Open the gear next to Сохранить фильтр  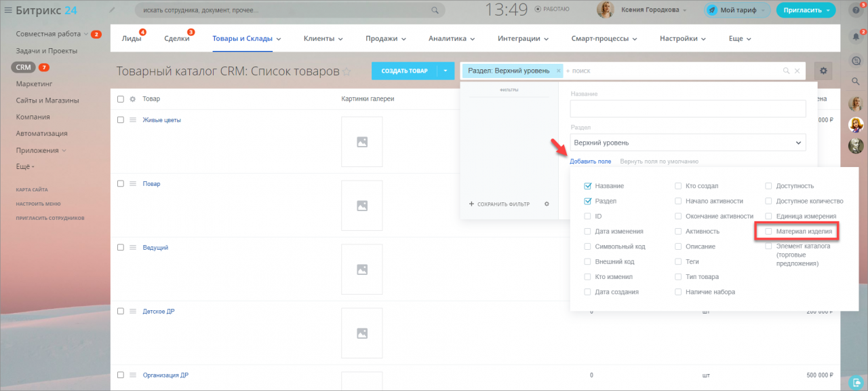tap(547, 204)
